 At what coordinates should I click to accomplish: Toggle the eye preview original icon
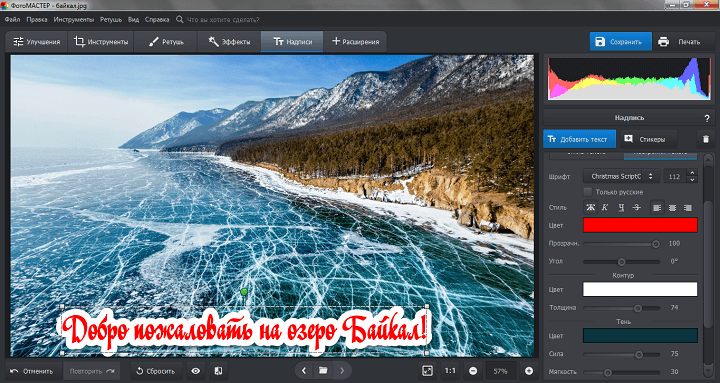click(x=196, y=371)
